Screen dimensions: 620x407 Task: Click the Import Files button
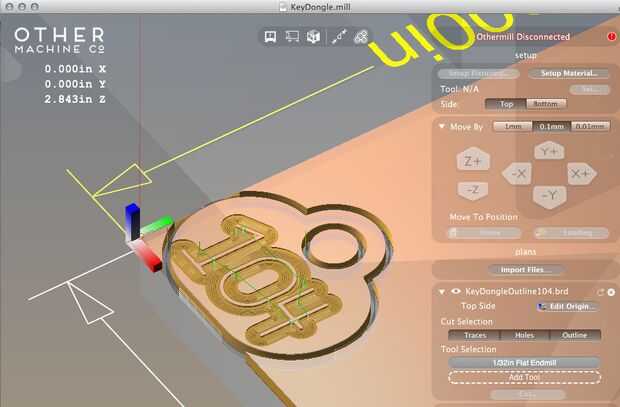pos(526,270)
